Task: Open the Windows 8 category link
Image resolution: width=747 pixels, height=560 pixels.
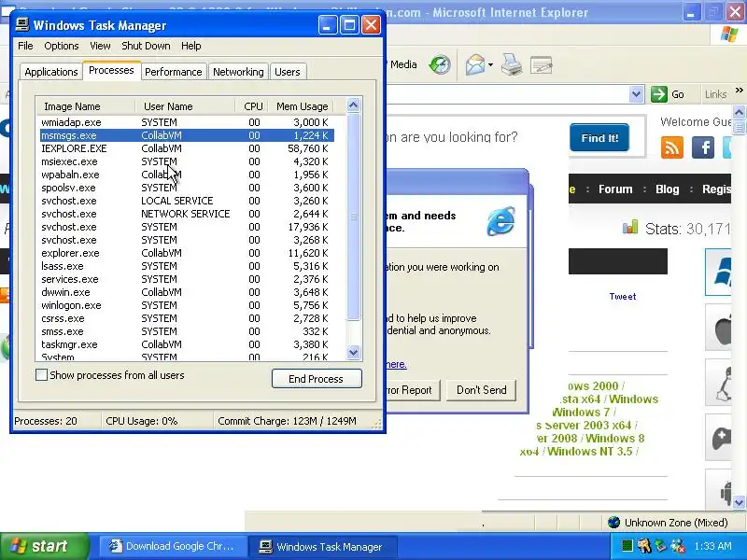Action: click(x=615, y=439)
